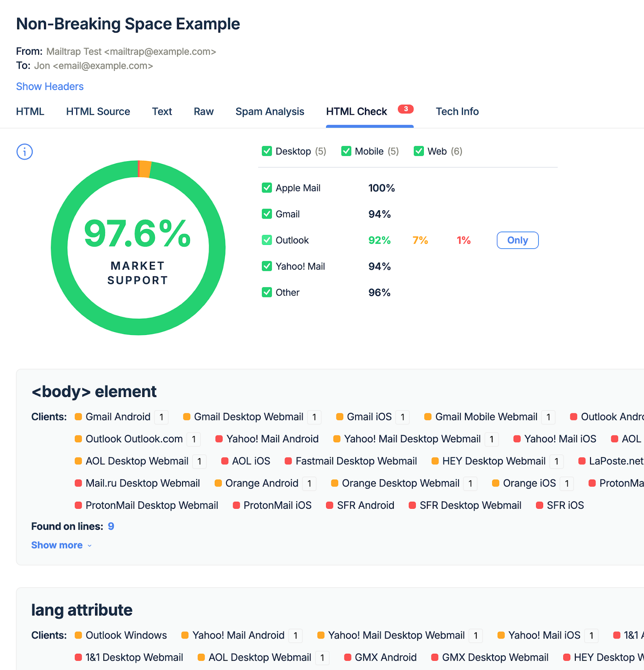Open line 9 link in Found on lines
This screenshot has width=644, height=670.
(x=111, y=526)
